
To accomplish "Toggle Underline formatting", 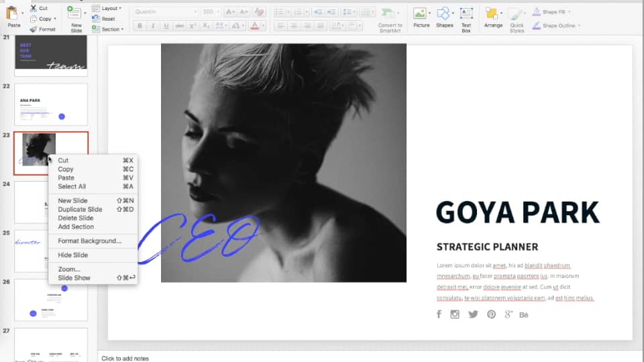I will click(x=166, y=26).
